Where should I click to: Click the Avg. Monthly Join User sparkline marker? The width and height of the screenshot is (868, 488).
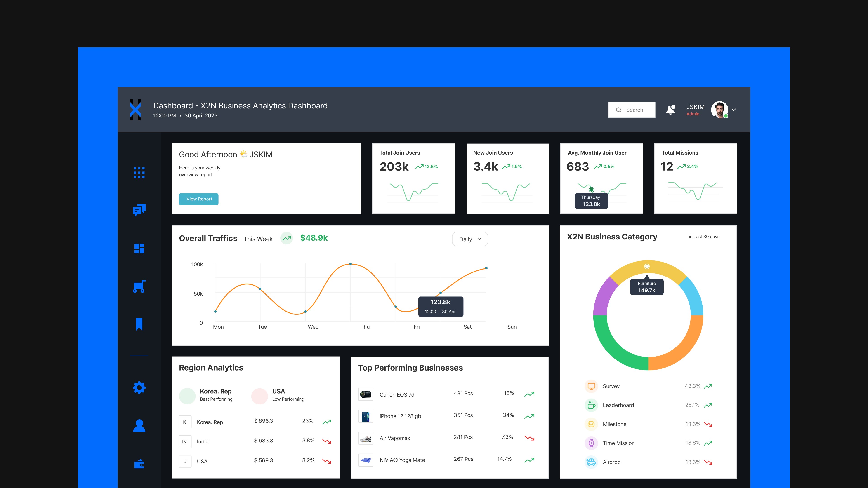tap(591, 190)
